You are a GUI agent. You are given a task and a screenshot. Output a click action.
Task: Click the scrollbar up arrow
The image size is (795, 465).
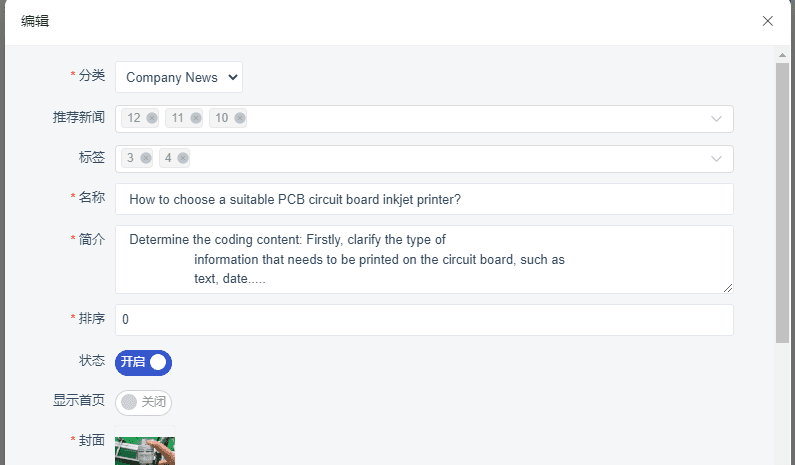tap(782, 55)
